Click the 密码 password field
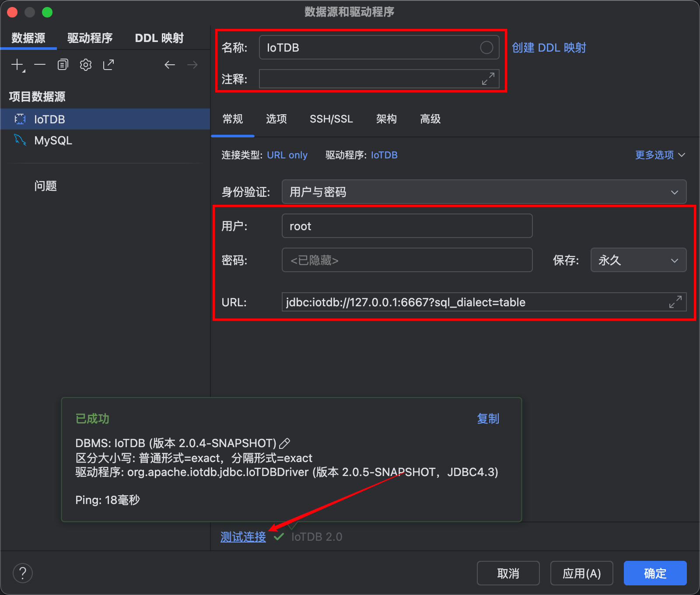 coord(407,260)
